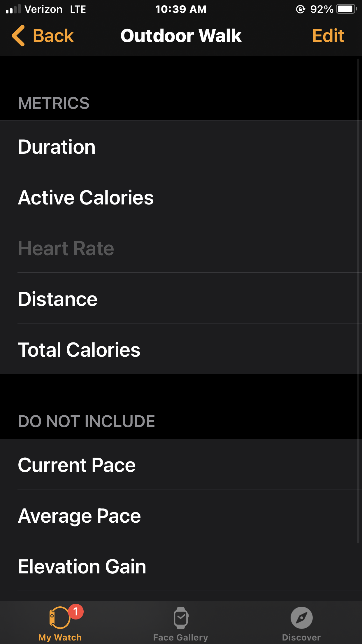Select the Distance metric row
This screenshot has width=362, height=644.
[181, 298]
